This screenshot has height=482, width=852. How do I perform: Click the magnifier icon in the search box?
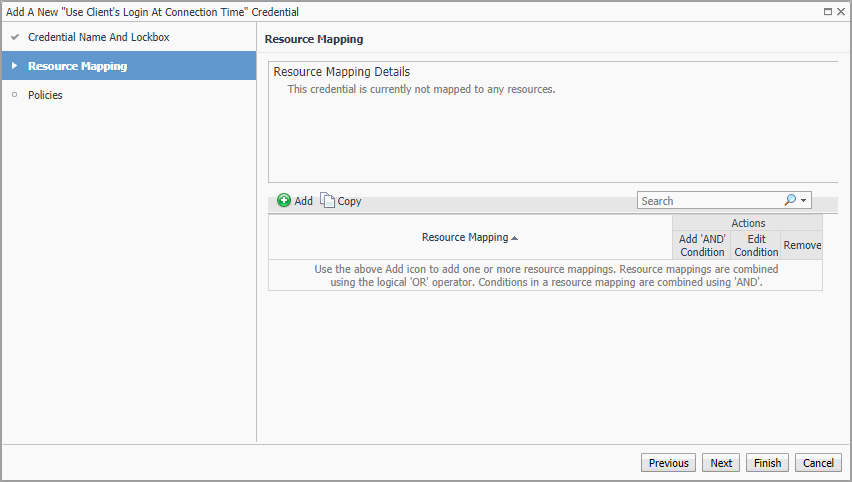790,200
